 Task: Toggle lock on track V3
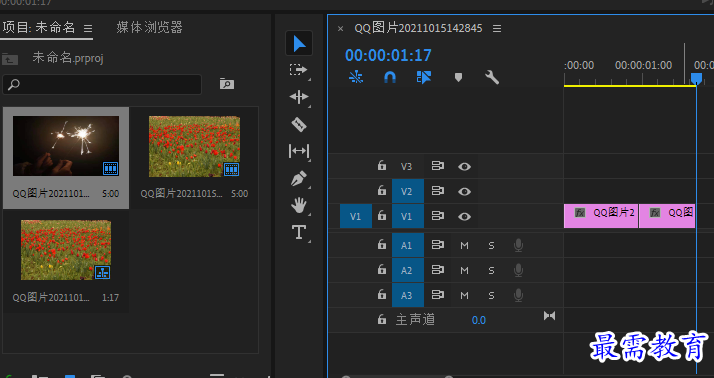[382, 165]
